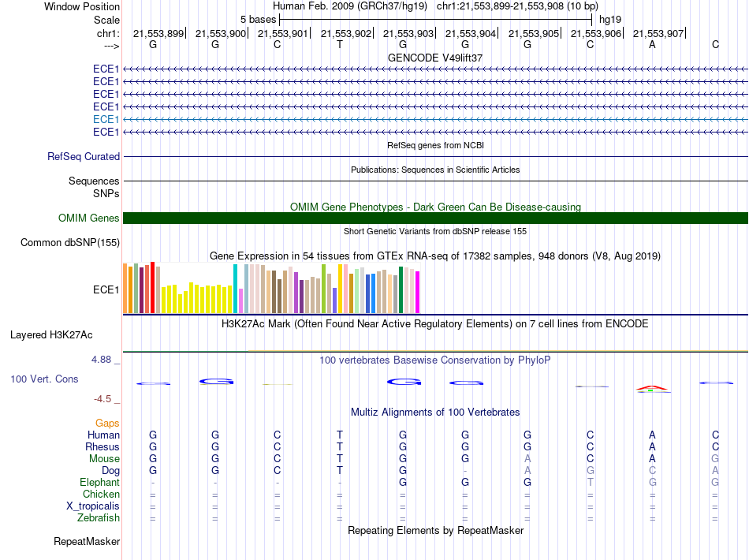Click the magenta bar in GTEx expression chart
The image size is (749, 560).
418,292
